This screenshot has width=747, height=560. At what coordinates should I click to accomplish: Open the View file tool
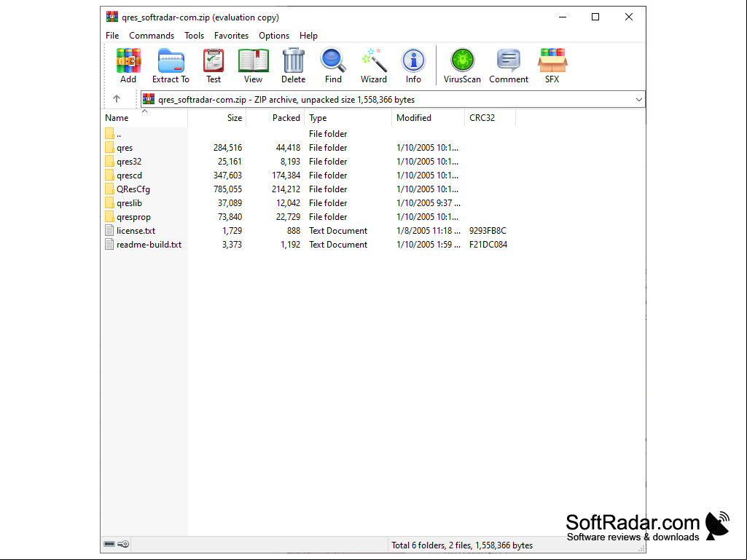point(253,66)
